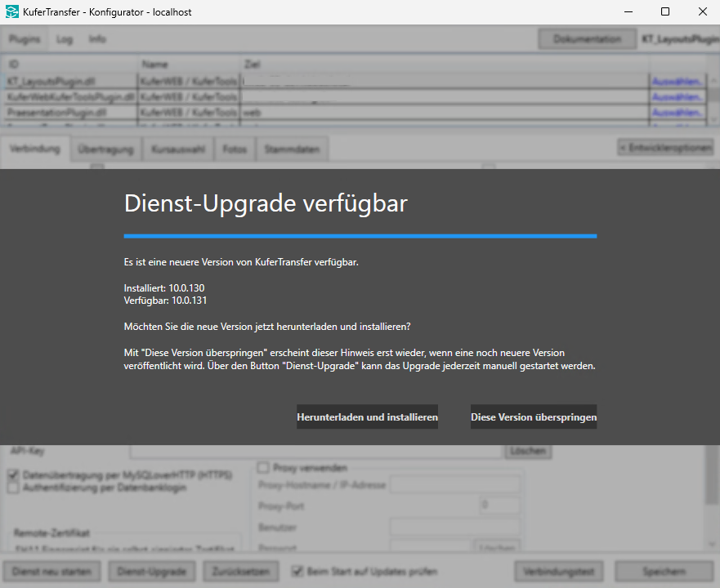Click Auswählen link for KT_LayoutsPlugin.dll row

[x=678, y=82]
